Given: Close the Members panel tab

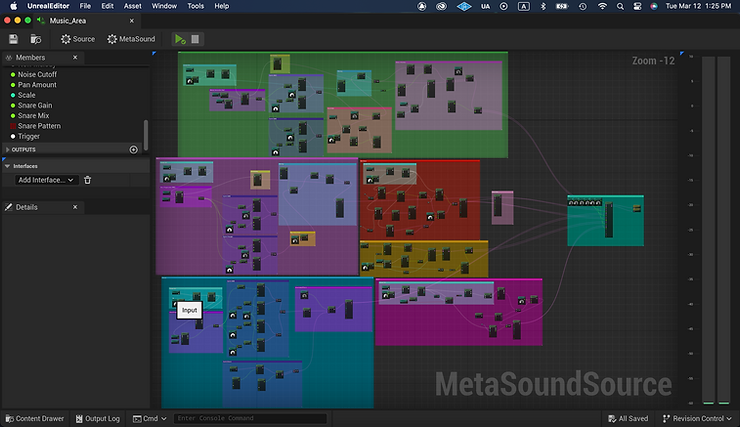Looking at the screenshot, I should (75, 58).
